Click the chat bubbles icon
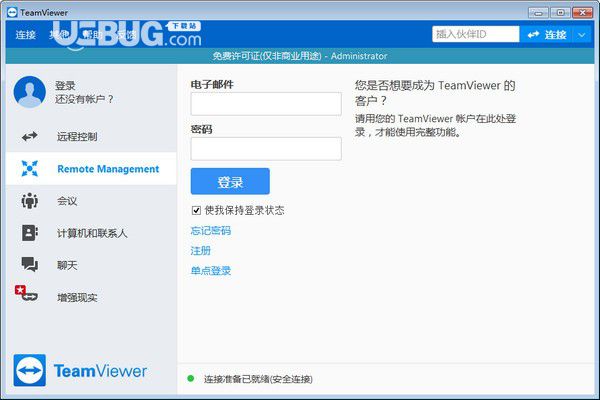 (29, 264)
